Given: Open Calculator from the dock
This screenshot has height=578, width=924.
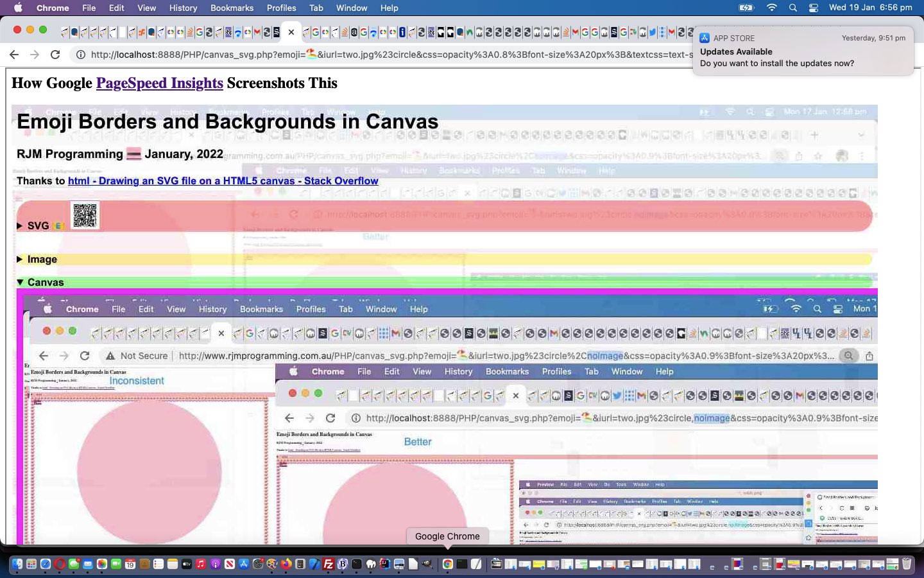Looking at the screenshot, I should [300, 565].
